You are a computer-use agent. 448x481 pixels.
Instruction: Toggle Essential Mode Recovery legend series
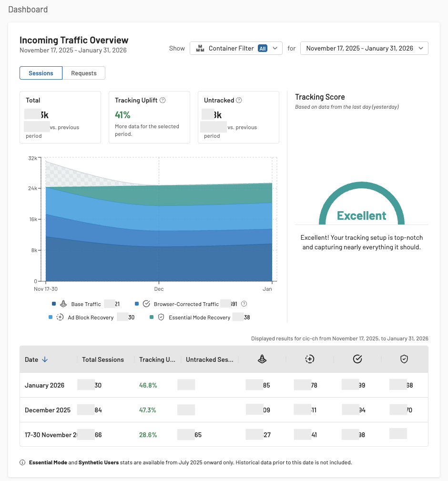tap(199, 317)
